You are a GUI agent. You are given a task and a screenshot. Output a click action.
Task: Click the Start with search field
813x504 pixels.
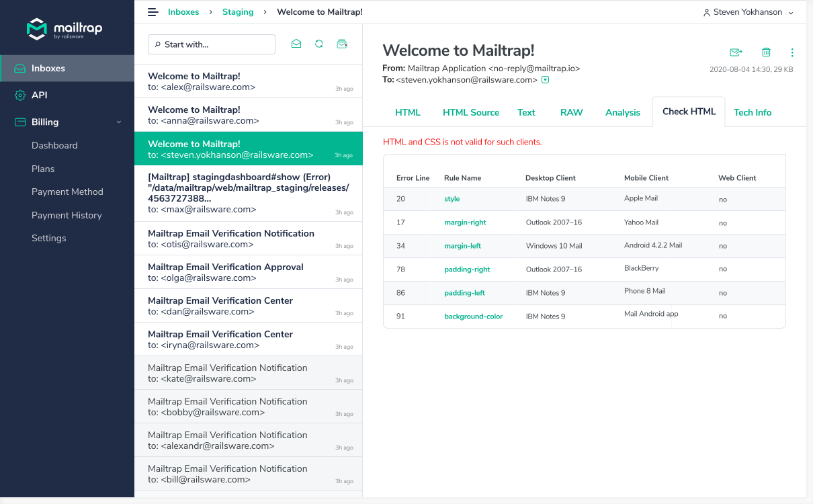point(212,44)
